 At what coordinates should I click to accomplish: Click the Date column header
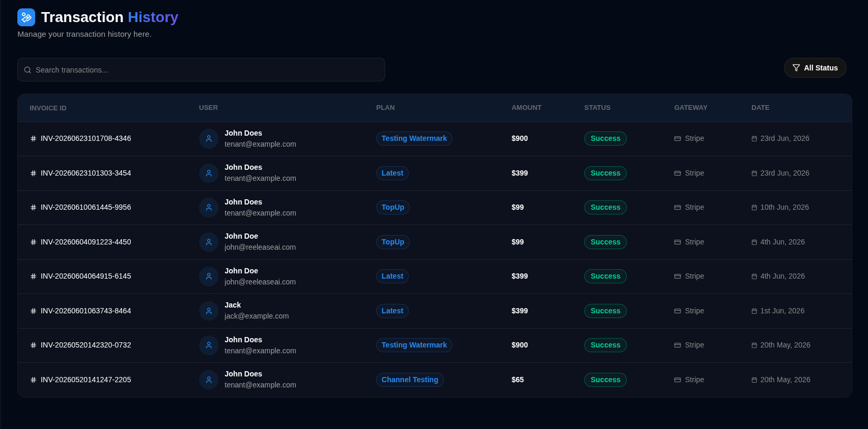coord(760,108)
